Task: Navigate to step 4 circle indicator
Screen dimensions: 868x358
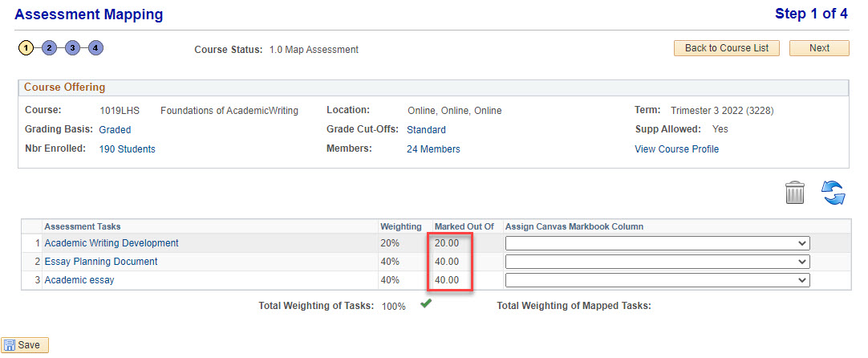Action: click(95, 48)
